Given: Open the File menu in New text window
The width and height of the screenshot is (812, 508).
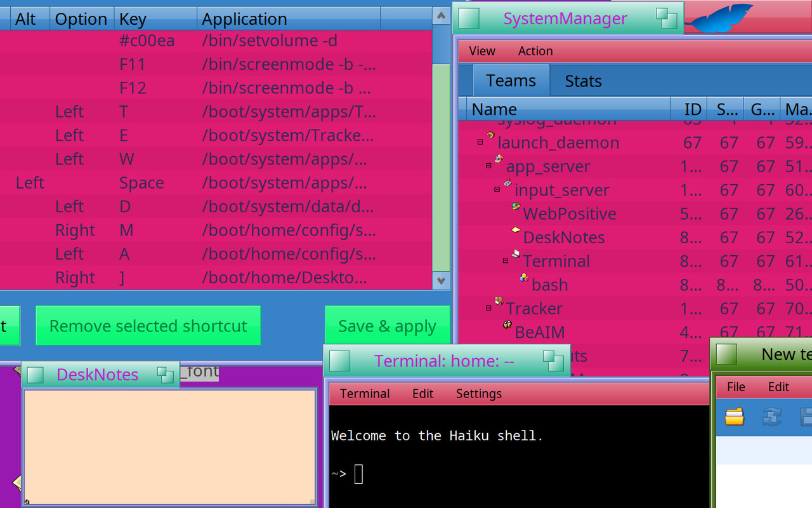Looking at the screenshot, I should tap(736, 387).
